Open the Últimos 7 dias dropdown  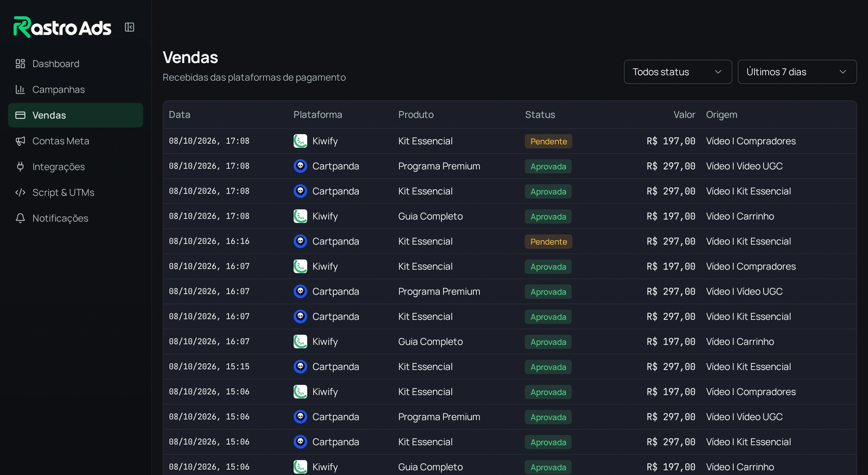click(797, 72)
